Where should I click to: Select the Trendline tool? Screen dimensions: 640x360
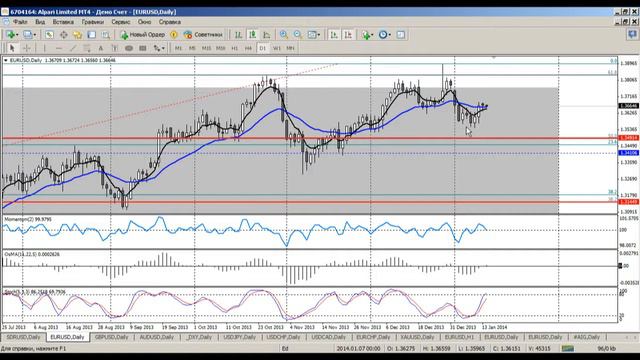click(73, 48)
